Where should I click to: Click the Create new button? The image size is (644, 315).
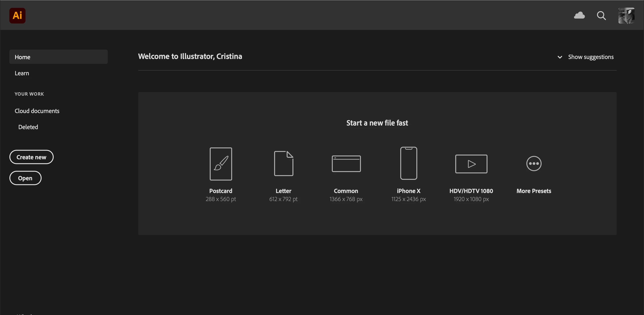pos(32,157)
